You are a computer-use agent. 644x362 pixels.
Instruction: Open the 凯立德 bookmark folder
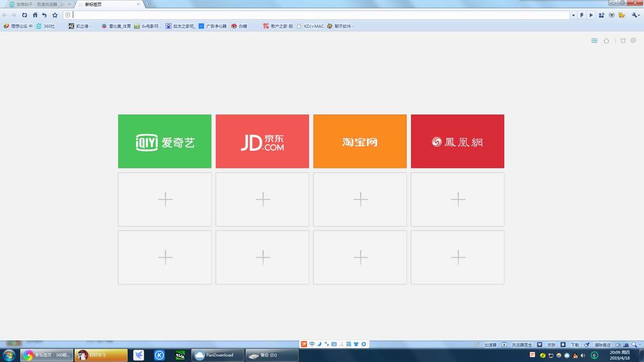click(80, 26)
